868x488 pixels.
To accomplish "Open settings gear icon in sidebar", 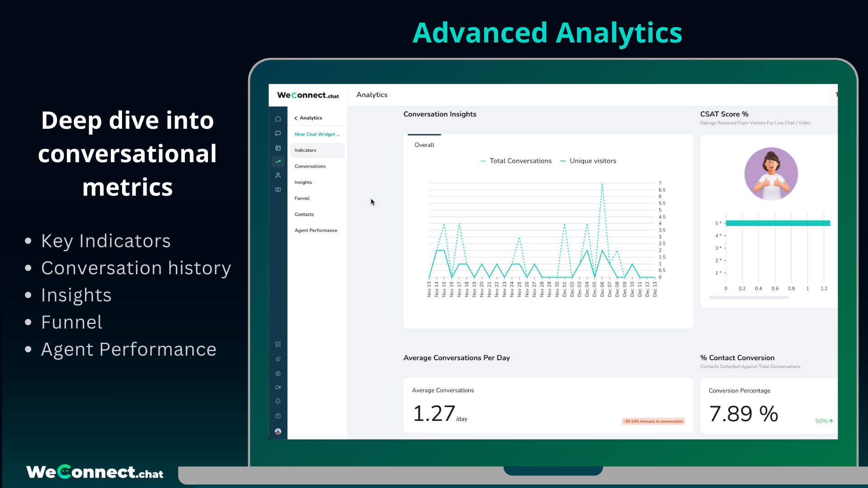I will coord(278,374).
